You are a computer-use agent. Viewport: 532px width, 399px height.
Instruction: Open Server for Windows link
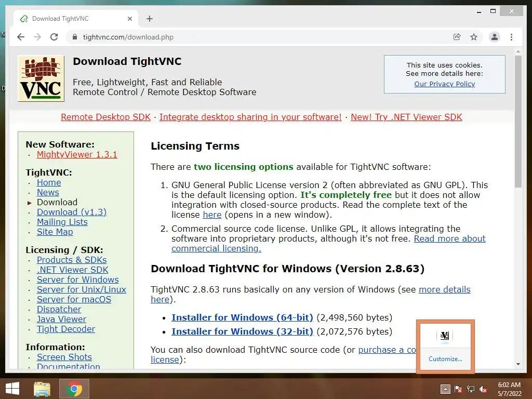tap(78, 280)
